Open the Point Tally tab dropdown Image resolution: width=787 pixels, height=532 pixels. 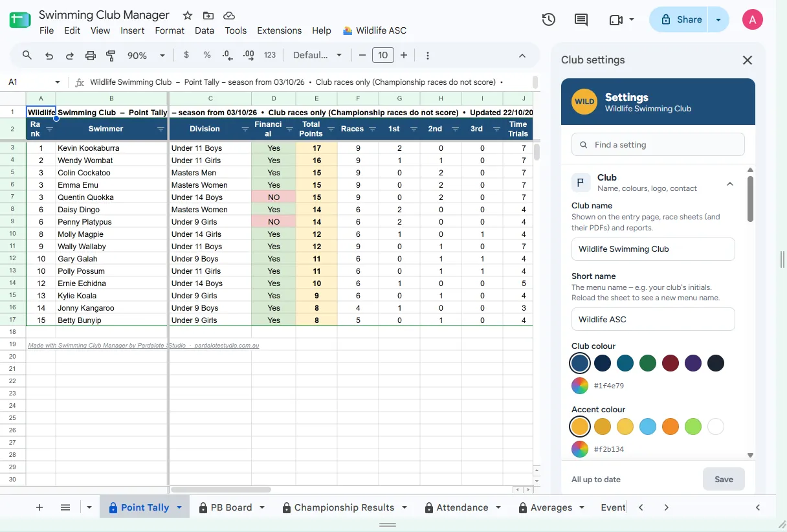tap(179, 507)
